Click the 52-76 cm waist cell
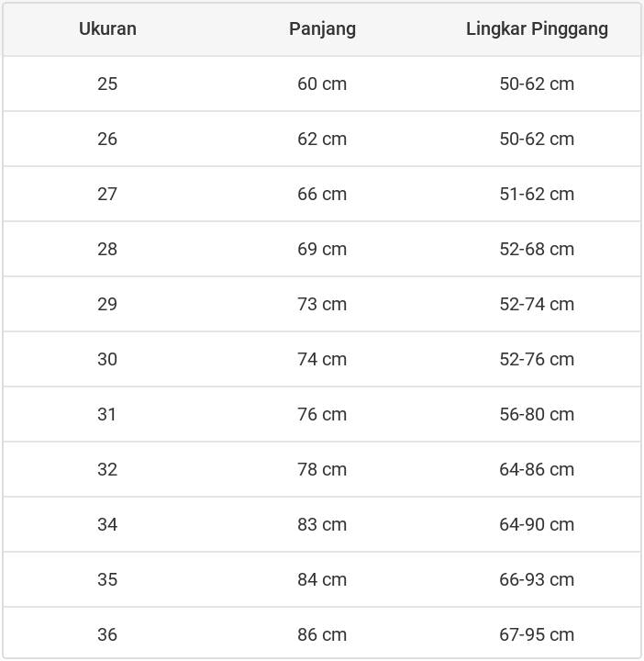Viewport: 644px width, 661px height. 537,359
